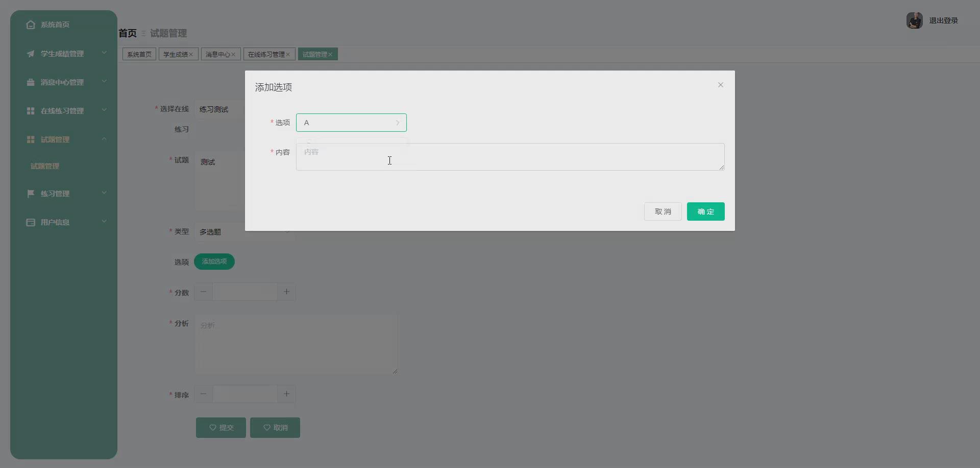Image resolution: width=980 pixels, height=468 pixels.
Task: Collapse the 试题管理 menu section
Action: [x=104, y=138]
